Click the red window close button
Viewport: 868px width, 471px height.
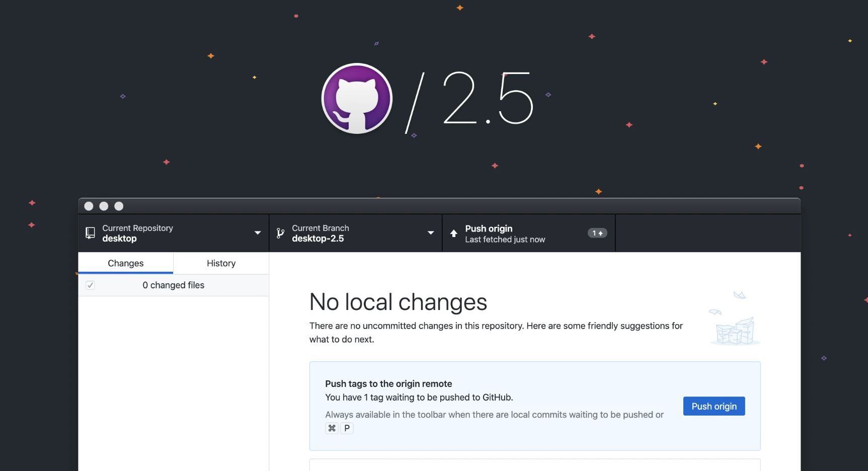coord(89,206)
